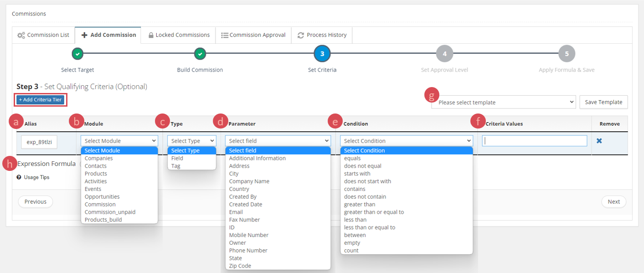Click the blue X remove criteria icon
The width and height of the screenshot is (644, 273).
tap(599, 141)
